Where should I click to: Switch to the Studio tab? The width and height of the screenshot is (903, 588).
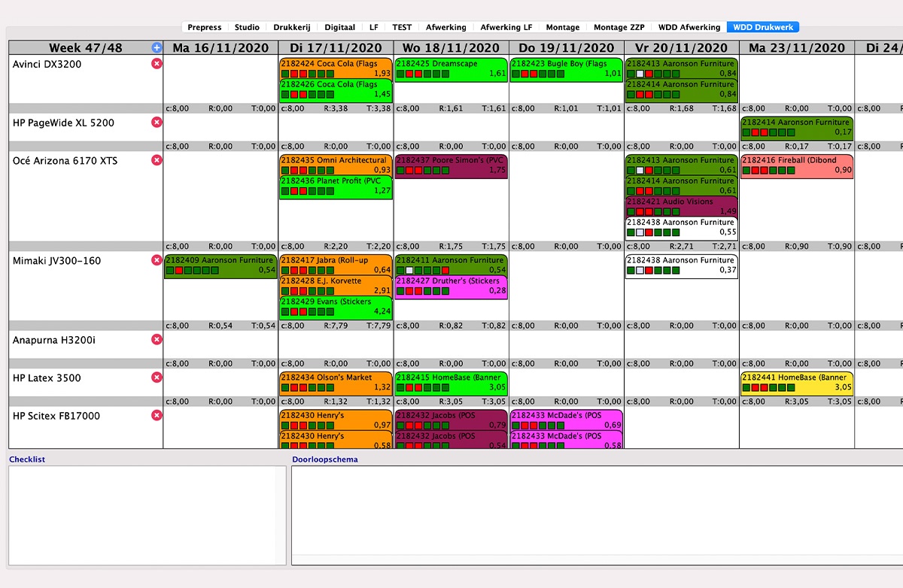[x=247, y=27]
